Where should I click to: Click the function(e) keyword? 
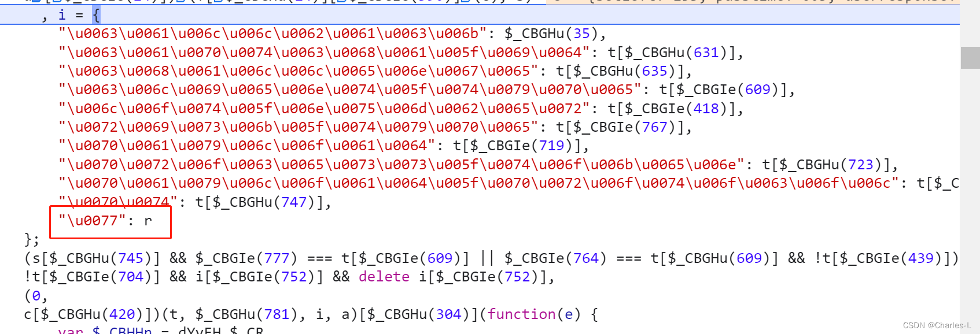click(533, 314)
